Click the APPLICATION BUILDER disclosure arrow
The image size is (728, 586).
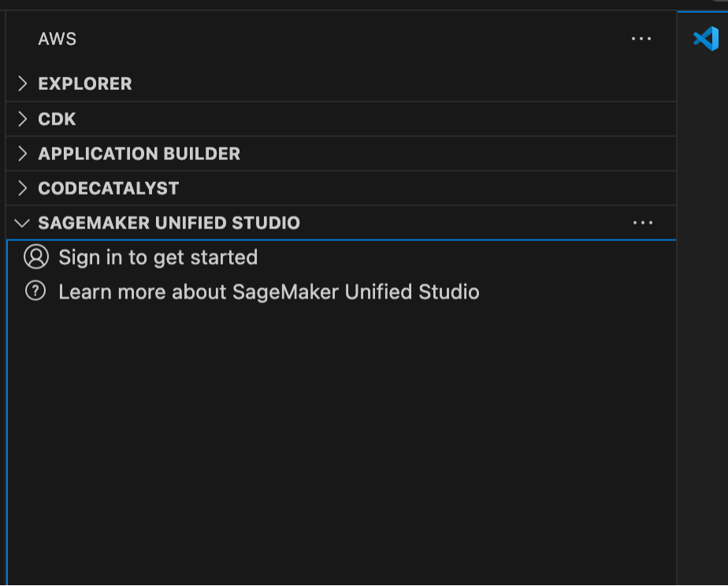pos(23,154)
